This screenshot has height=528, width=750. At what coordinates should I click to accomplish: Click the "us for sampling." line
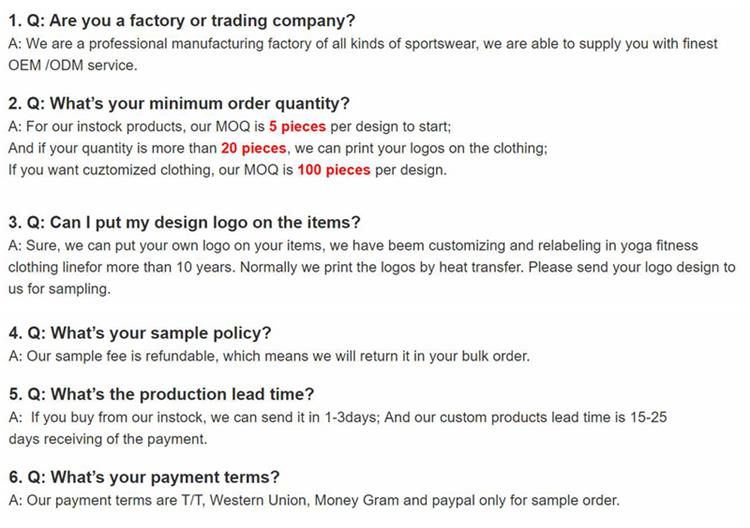[x=59, y=289]
